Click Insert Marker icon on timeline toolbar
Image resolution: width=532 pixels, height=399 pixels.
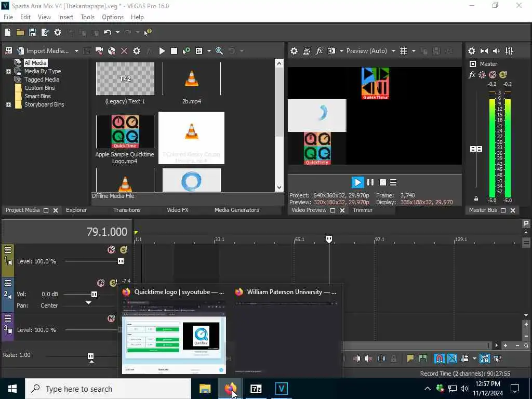[x=410, y=358]
